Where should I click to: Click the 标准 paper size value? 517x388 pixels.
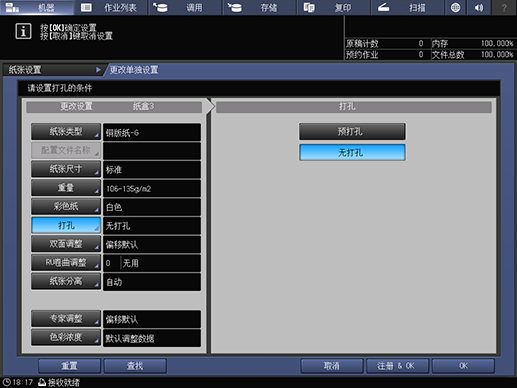152,170
